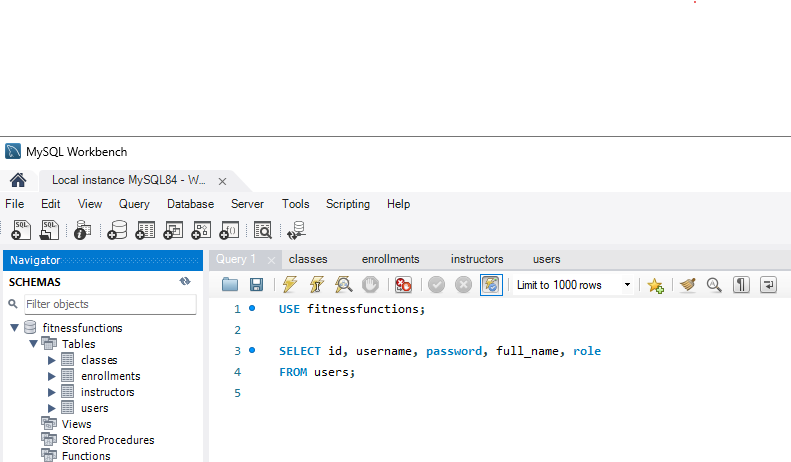The height and width of the screenshot is (462, 791).
Task: Expand the classes table node
Action: pyautogui.click(x=51, y=360)
